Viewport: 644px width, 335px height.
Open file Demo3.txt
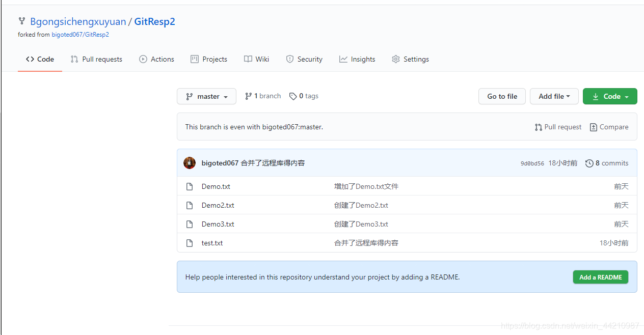[x=218, y=224]
